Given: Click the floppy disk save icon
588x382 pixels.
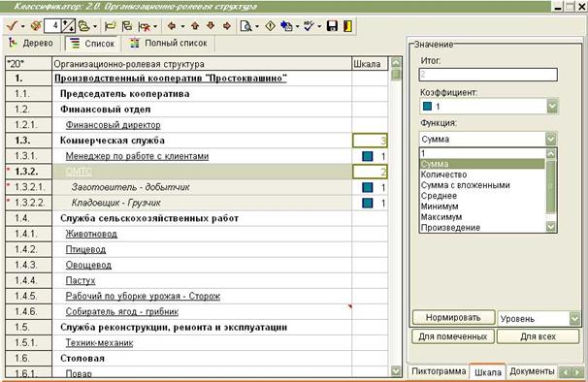Looking at the screenshot, I should [x=332, y=26].
